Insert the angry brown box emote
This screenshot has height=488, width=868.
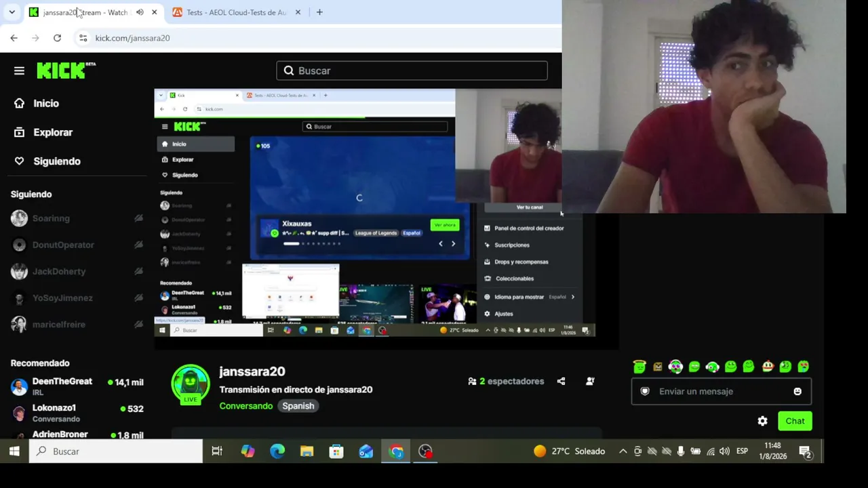[x=658, y=367]
